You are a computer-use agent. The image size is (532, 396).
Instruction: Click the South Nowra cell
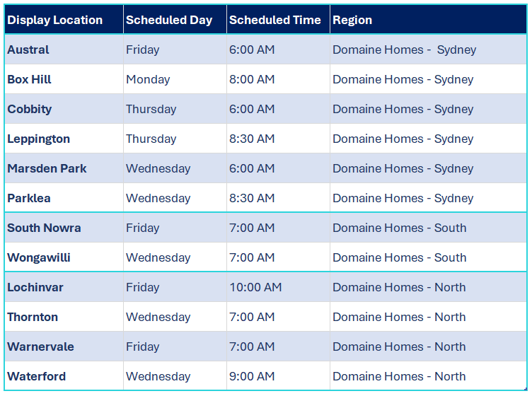click(64, 228)
